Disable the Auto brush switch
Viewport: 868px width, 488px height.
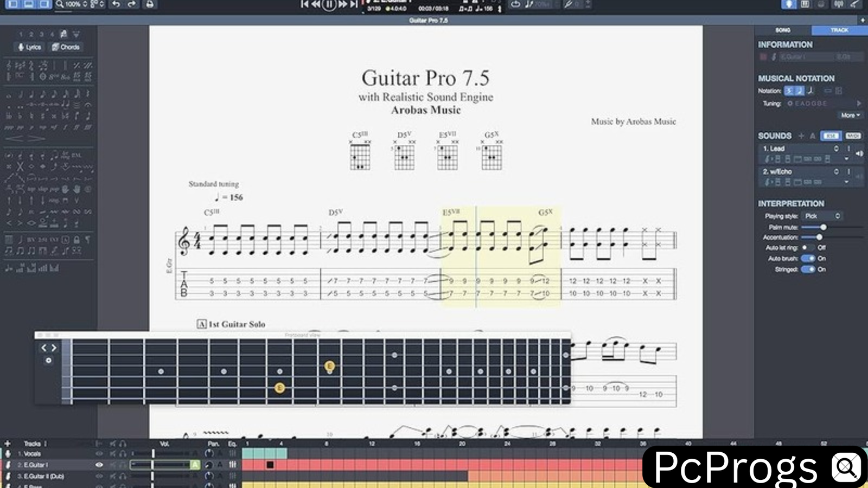[808, 259]
